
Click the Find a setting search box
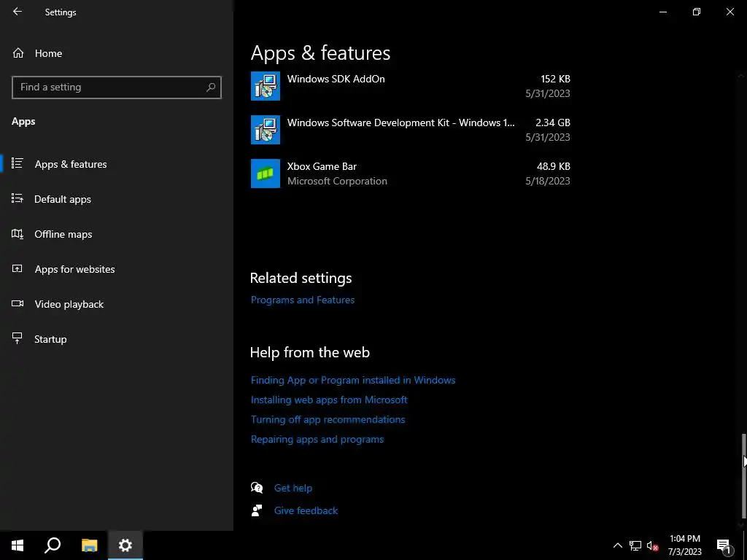[x=117, y=87]
